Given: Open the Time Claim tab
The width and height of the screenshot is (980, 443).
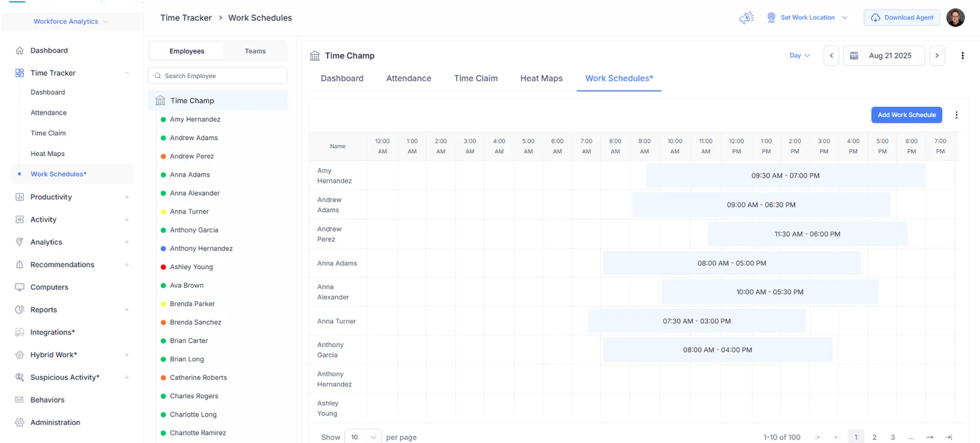Looking at the screenshot, I should point(475,78).
